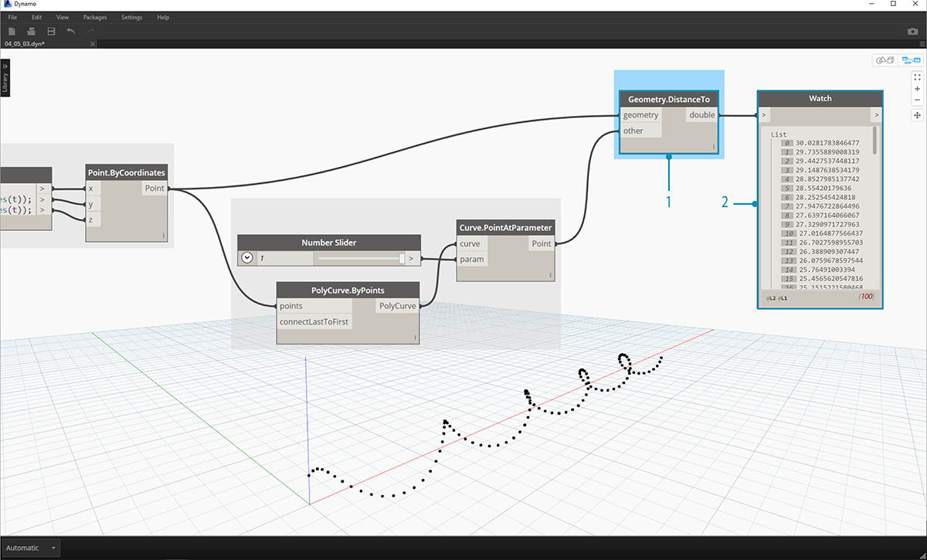Image resolution: width=927 pixels, height=560 pixels.
Task: Expand the Number Slider settings chevron
Action: coord(247,258)
